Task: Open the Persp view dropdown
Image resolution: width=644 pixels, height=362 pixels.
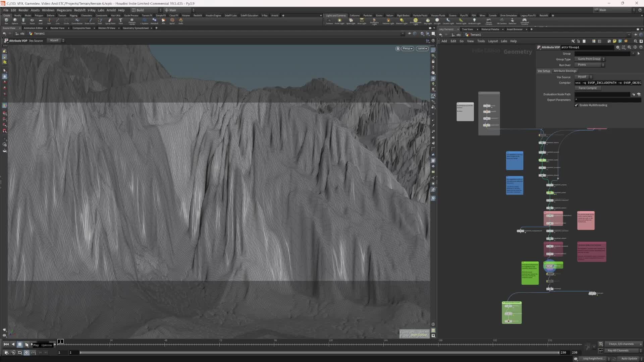Action: [407, 48]
